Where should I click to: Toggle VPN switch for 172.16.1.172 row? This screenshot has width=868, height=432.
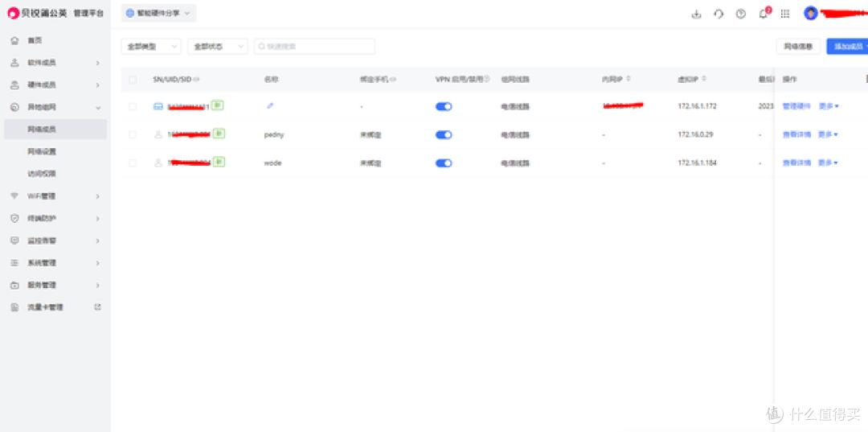point(444,106)
